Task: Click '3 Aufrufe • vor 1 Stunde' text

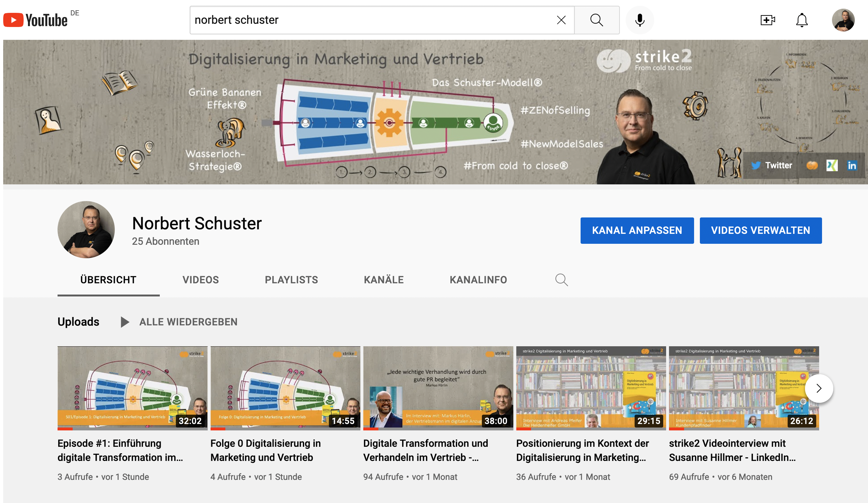Action: pos(103,477)
